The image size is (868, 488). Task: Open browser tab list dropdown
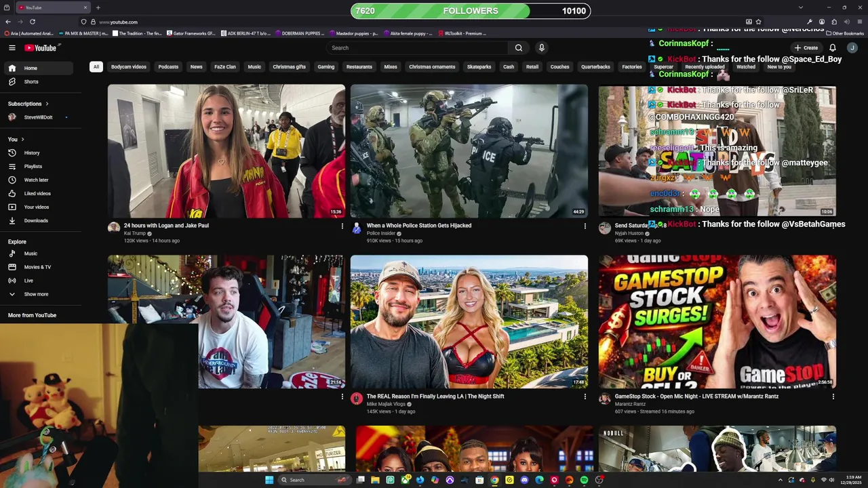tap(800, 7)
